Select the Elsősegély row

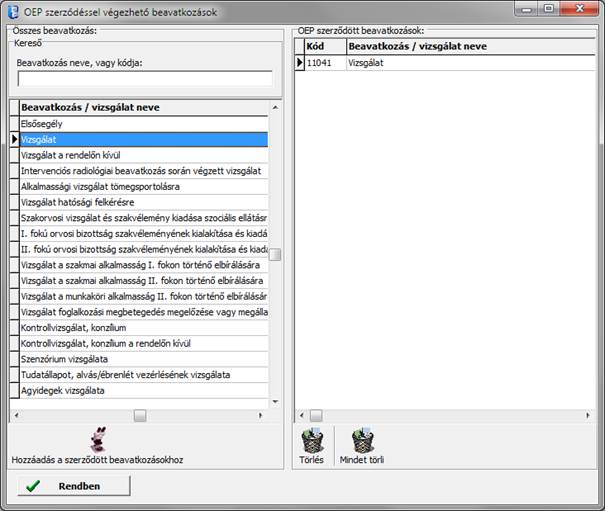[x=144, y=124]
